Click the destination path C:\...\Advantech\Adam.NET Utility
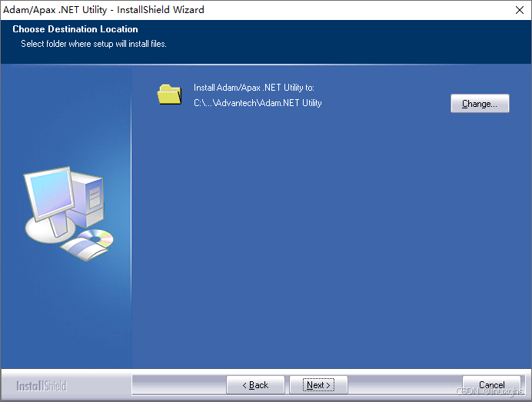The height and width of the screenshot is (402, 532). 258,103
